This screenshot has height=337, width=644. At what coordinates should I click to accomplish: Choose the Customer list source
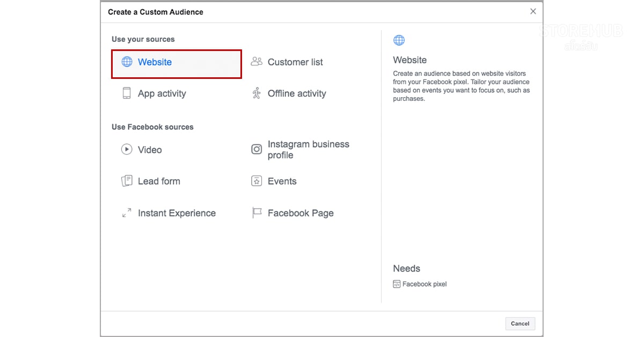[x=295, y=62]
